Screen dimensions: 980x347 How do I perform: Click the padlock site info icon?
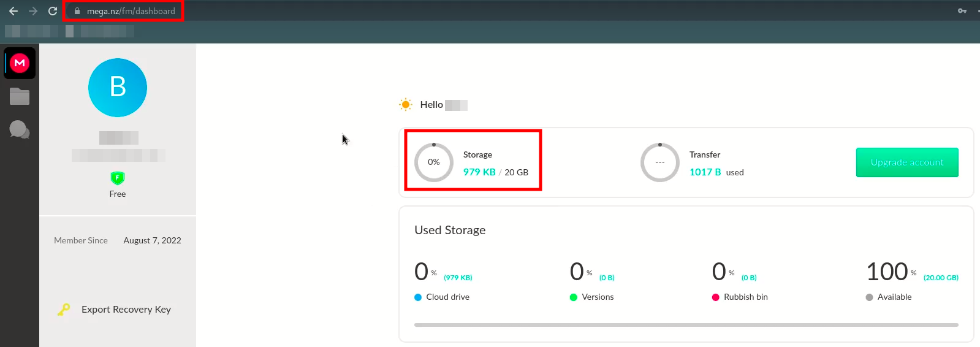[77, 11]
